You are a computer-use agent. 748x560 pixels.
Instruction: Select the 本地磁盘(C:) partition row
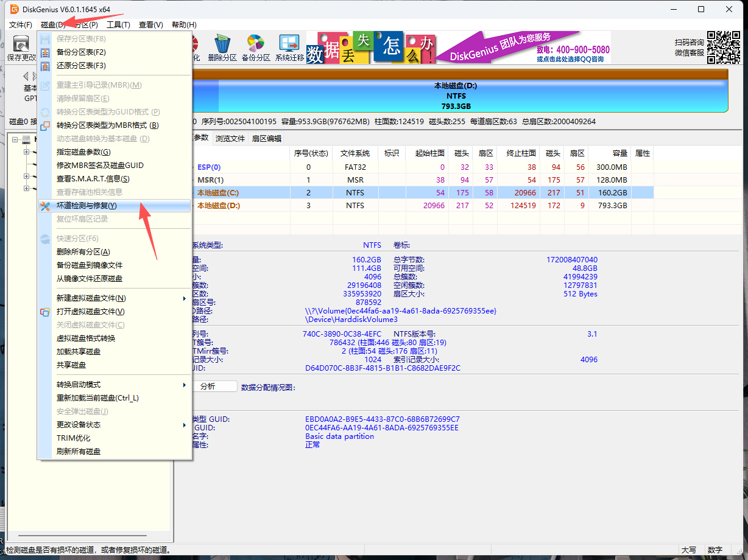click(x=422, y=193)
